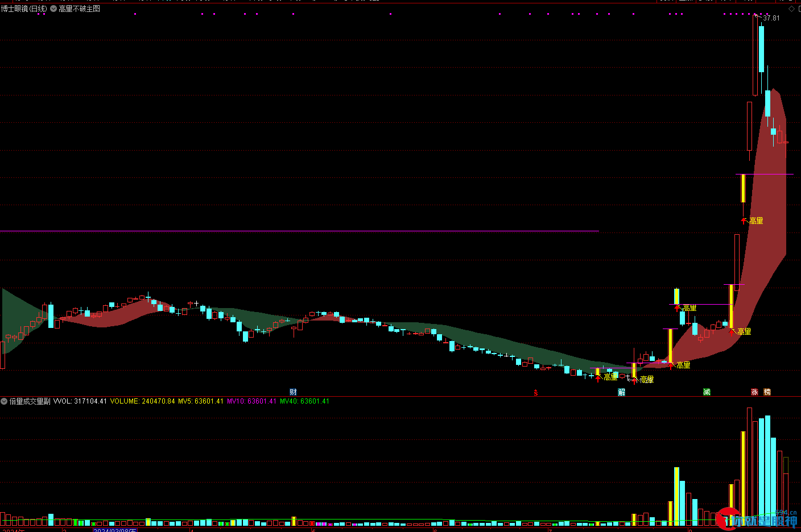Click the 博士眼镜(日线) stock title
This screenshot has height=532, width=801.
click(x=24, y=9)
